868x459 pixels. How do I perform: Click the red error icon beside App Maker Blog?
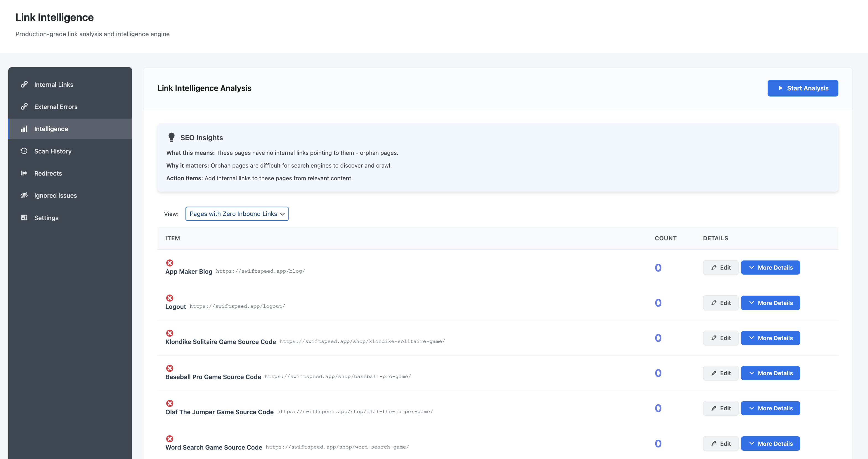(x=170, y=263)
